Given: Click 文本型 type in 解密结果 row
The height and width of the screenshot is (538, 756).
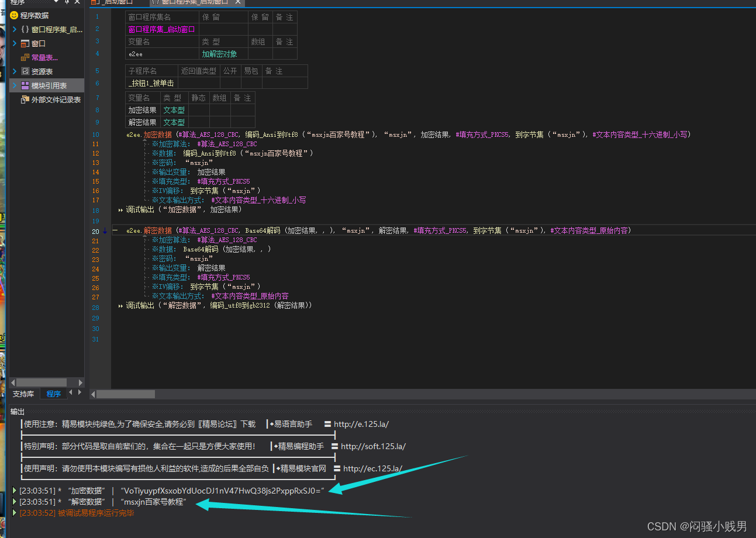Looking at the screenshot, I should click(174, 122).
